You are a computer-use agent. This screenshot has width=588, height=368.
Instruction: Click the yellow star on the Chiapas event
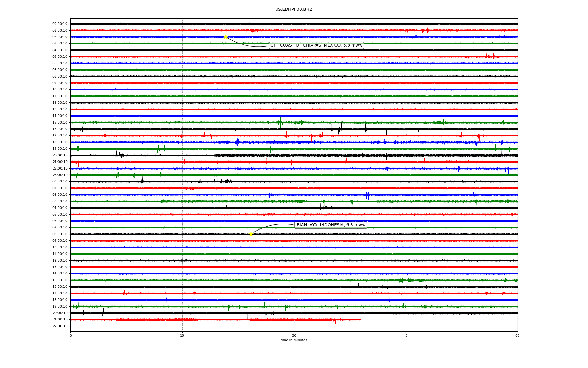[x=226, y=37]
